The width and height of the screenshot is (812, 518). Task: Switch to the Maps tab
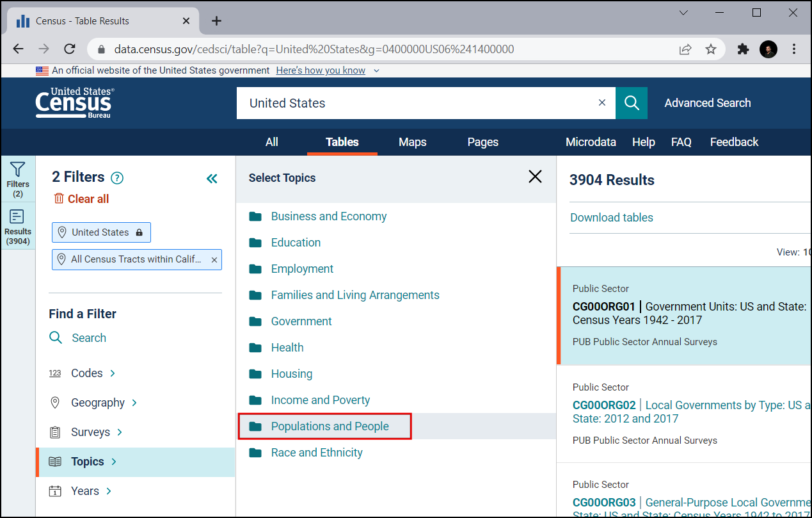coord(412,142)
